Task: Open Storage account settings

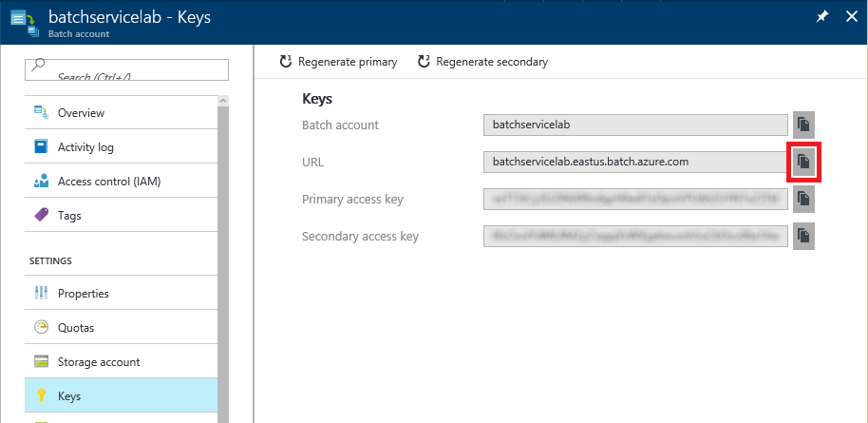Action: (122, 362)
